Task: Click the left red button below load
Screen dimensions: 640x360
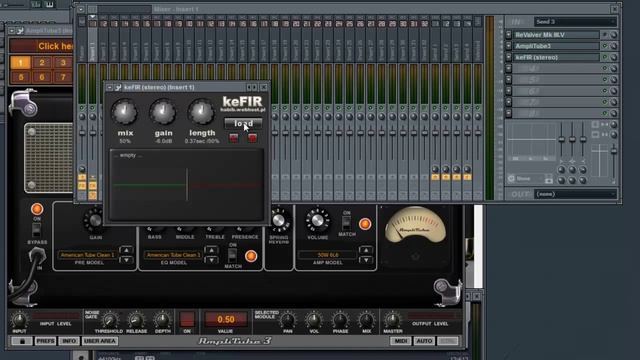Action: (233, 138)
